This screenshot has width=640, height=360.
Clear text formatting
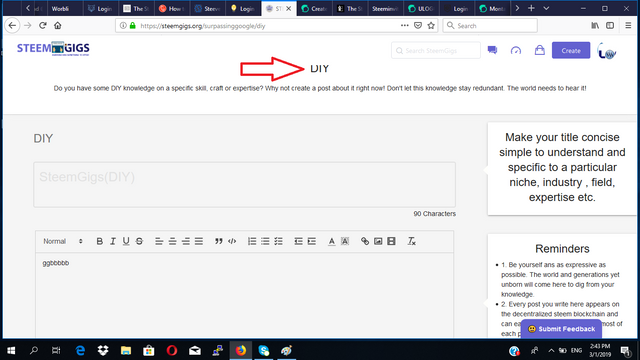point(411,241)
